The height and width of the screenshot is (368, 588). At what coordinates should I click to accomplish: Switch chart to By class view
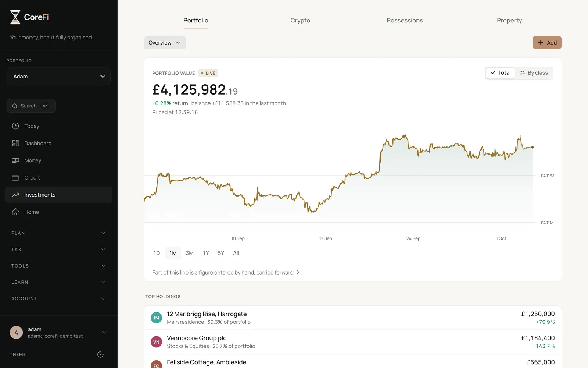(x=534, y=73)
